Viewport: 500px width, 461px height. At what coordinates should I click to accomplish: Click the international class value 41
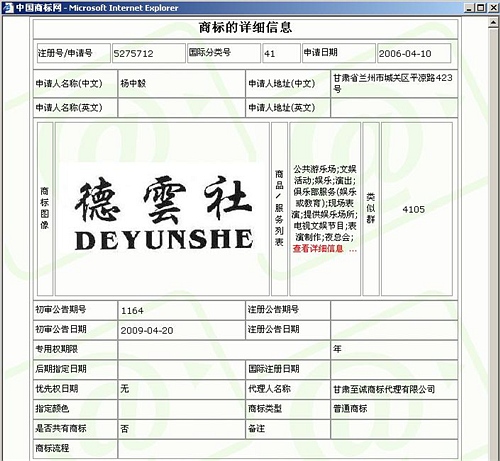(269, 53)
